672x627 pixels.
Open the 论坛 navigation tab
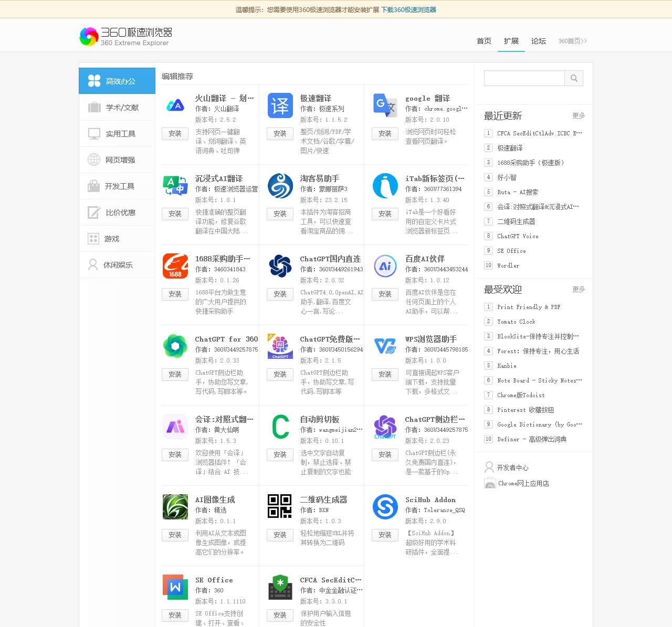pos(539,41)
